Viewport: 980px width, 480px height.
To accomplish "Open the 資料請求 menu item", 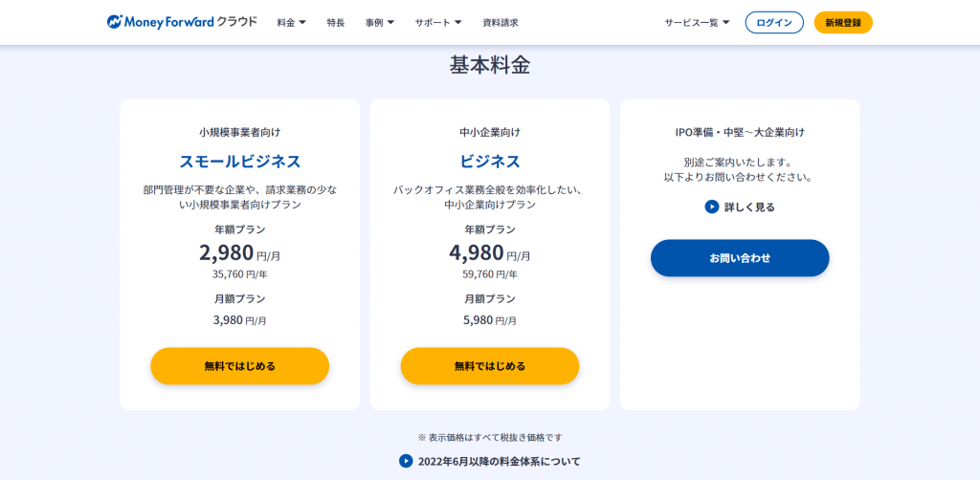I will 500,23.
